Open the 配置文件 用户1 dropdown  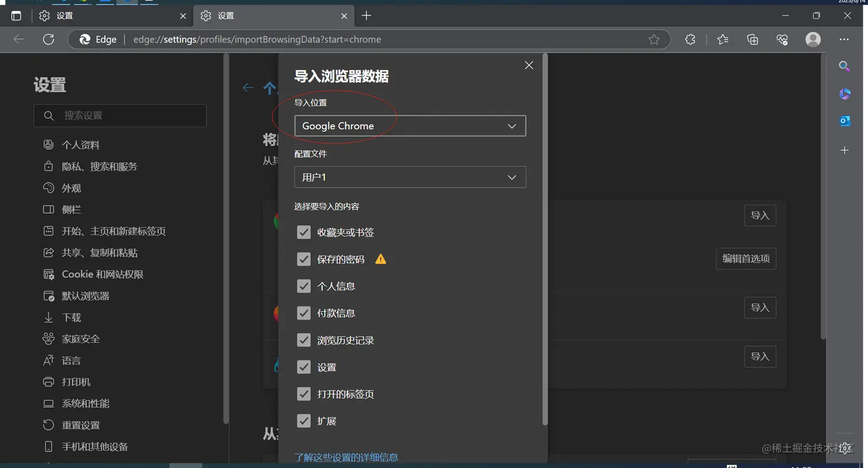point(410,177)
